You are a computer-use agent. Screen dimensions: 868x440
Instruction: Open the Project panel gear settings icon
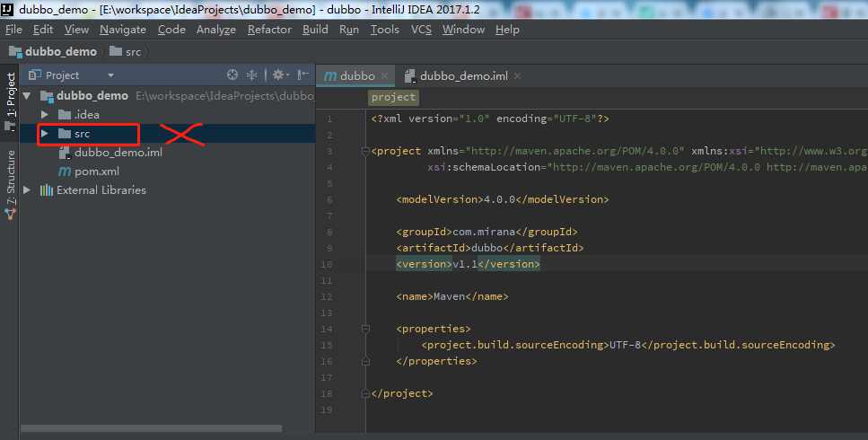click(278, 75)
